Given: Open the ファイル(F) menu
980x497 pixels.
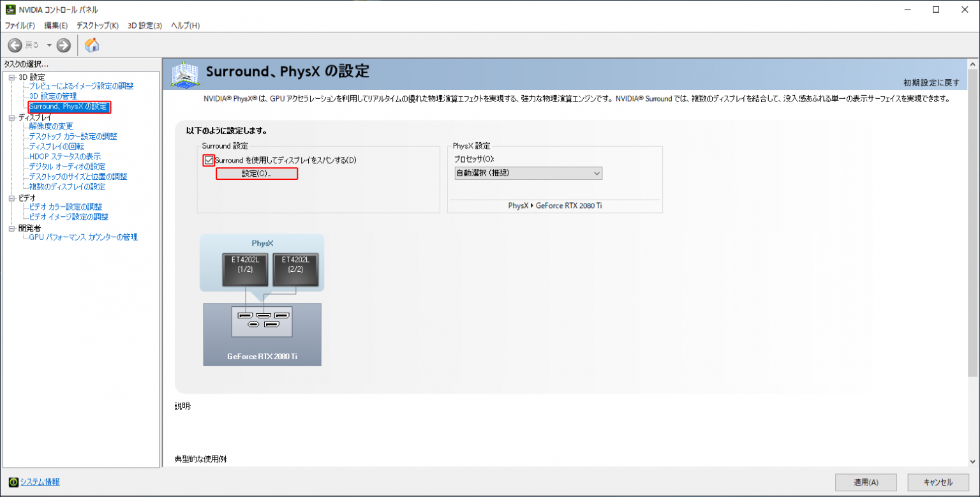Looking at the screenshot, I should click(x=20, y=26).
